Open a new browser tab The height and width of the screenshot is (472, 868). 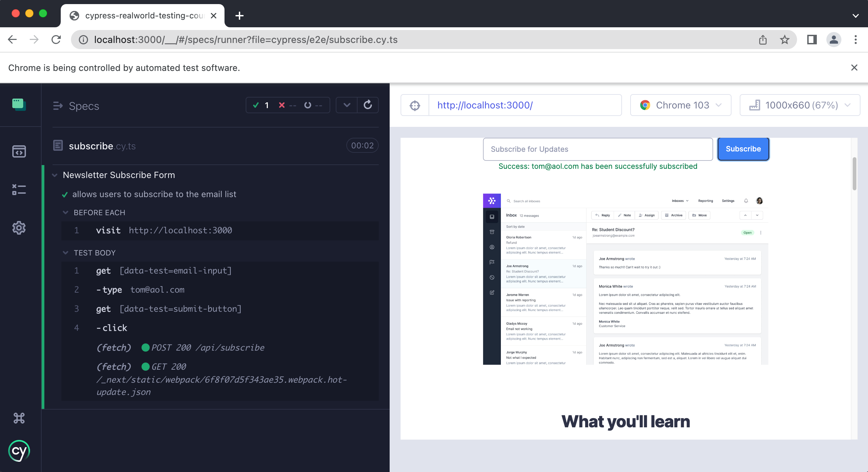point(240,16)
